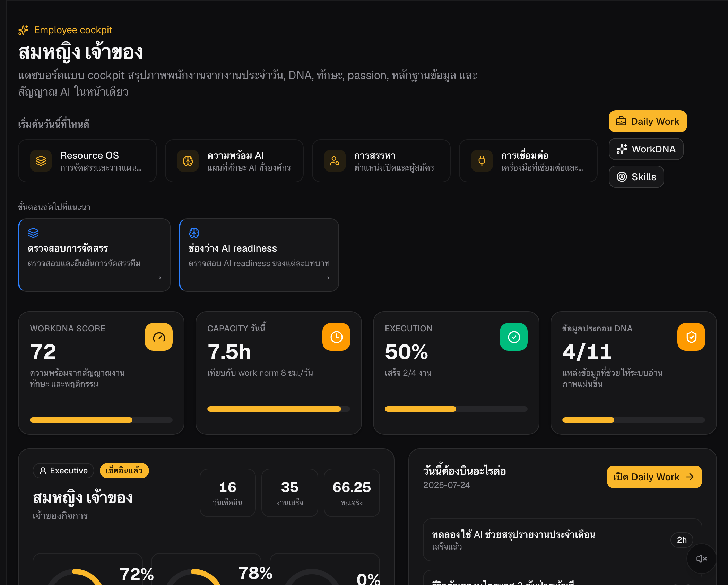Screen dimensions: 728x585
Task: Open the ทดลองใช้ AI ช่วยสรุปรายงานประจำเดือน task
Action: pyautogui.click(x=563, y=540)
